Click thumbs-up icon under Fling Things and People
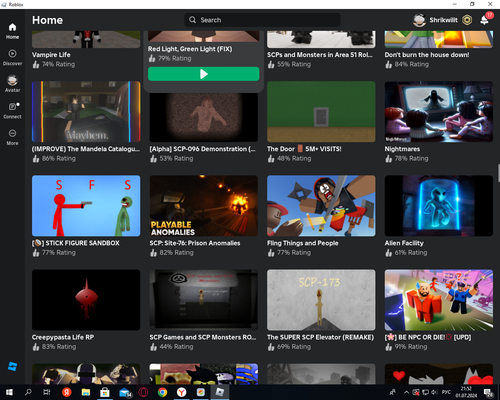 pyautogui.click(x=271, y=253)
